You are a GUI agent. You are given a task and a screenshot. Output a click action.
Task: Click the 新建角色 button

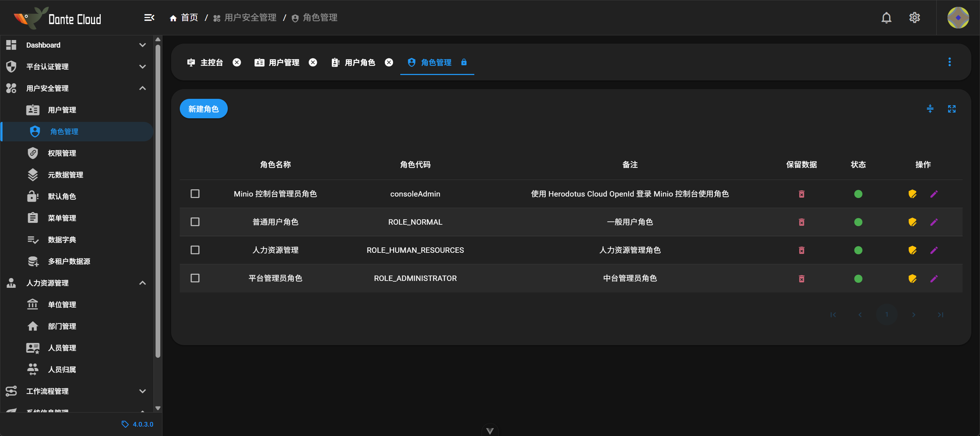tap(204, 109)
